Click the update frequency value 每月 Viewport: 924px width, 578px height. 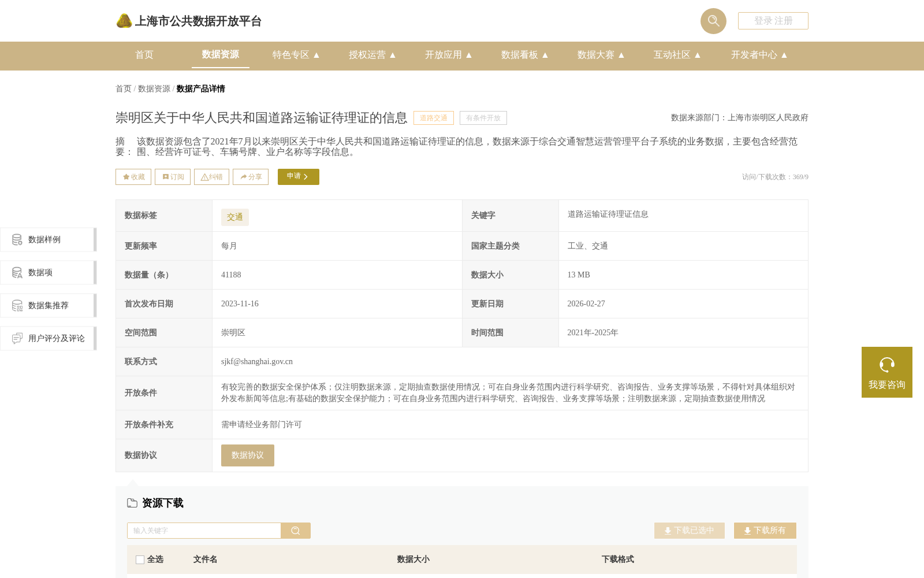pyautogui.click(x=229, y=246)
